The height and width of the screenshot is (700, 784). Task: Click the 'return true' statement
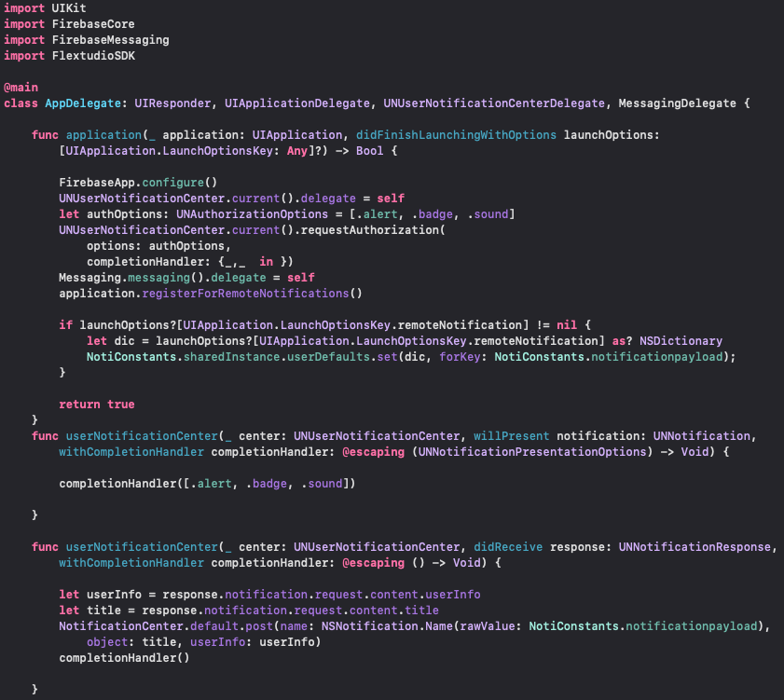coord(97,405)
